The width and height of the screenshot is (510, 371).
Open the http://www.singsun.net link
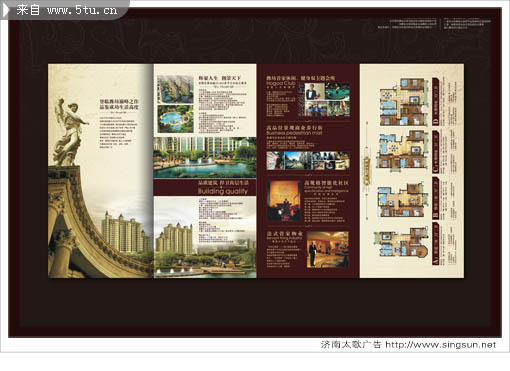pyautogui.click(x=441, y=345)
